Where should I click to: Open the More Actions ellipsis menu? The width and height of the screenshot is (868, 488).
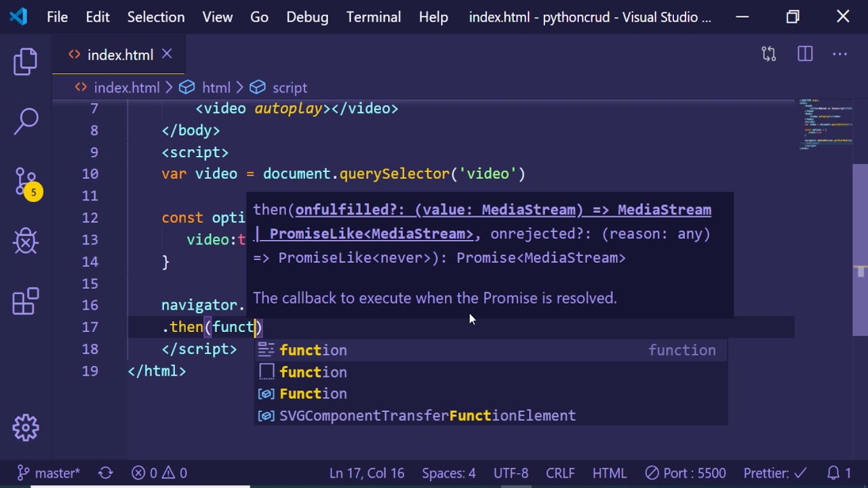point(840,54)
